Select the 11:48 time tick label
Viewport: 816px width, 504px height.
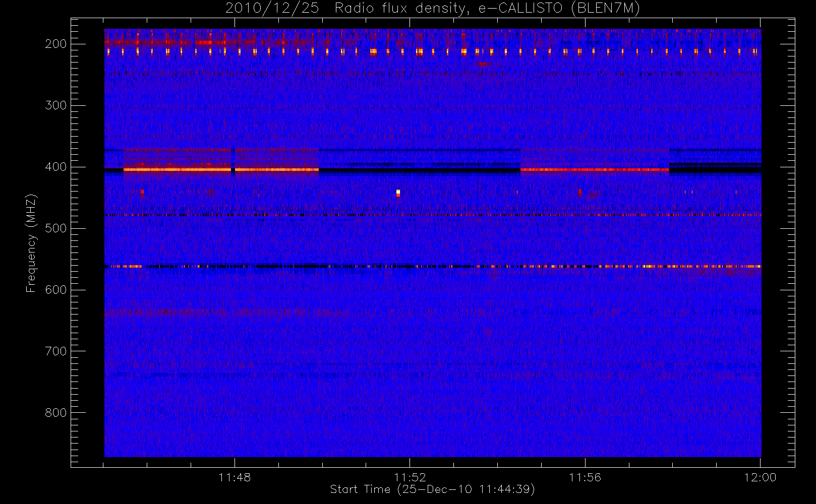coord(235,477)
